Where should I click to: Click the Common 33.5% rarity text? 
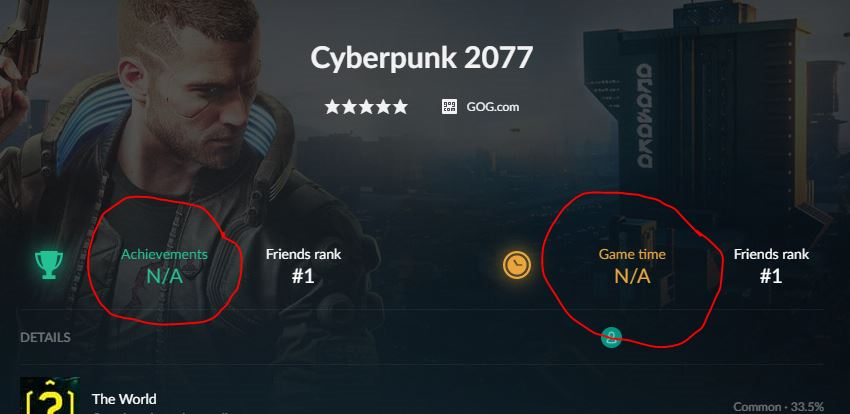click(778, 406)
